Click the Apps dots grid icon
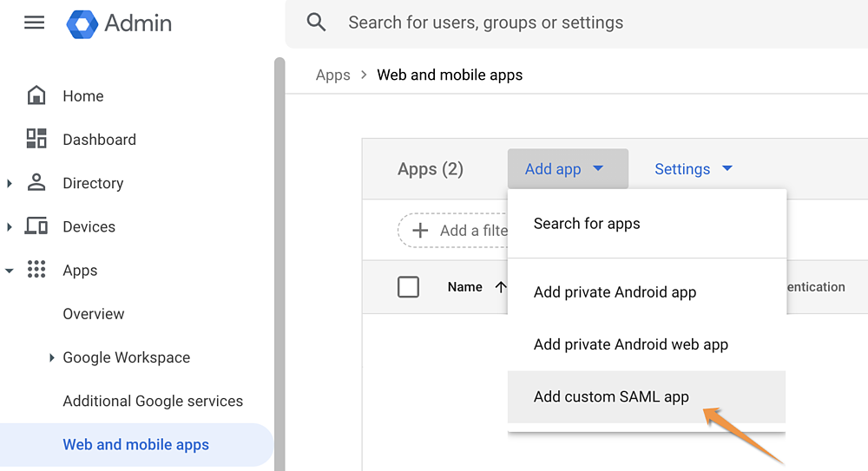868x471 pixels. point(36,270)
